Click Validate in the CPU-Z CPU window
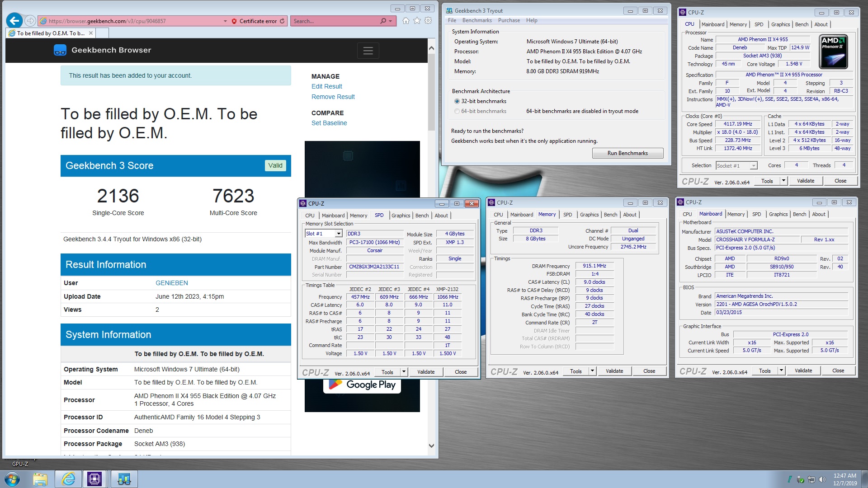 (806, 181)
